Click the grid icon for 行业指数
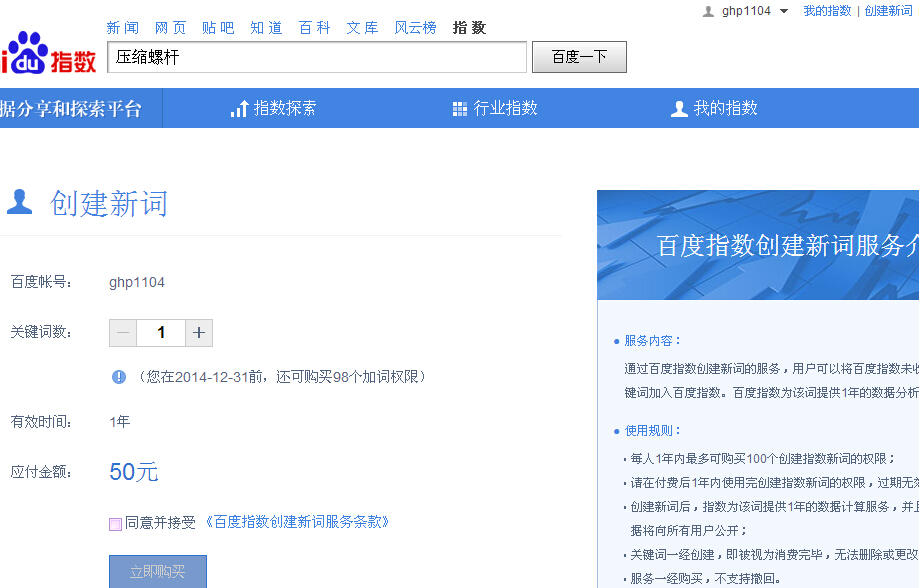The height and width of the screenshot is (588, 919). [460, 109]
